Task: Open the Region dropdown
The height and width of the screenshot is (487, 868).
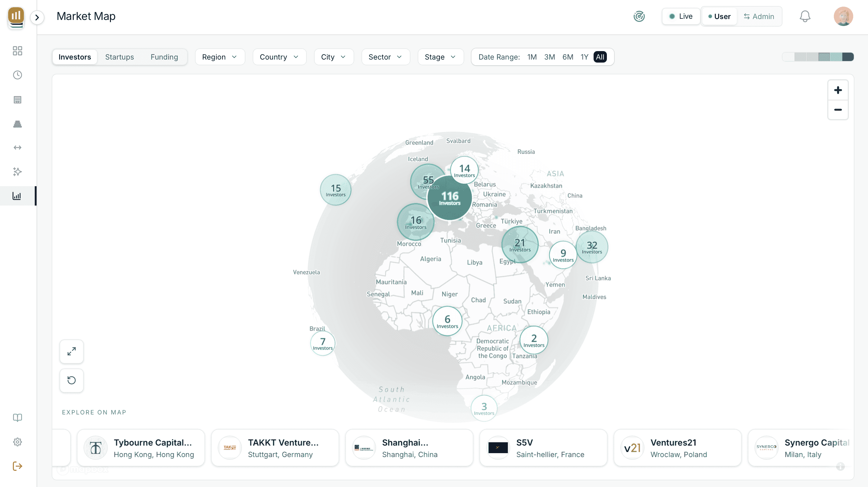Action: click(220, 57)
